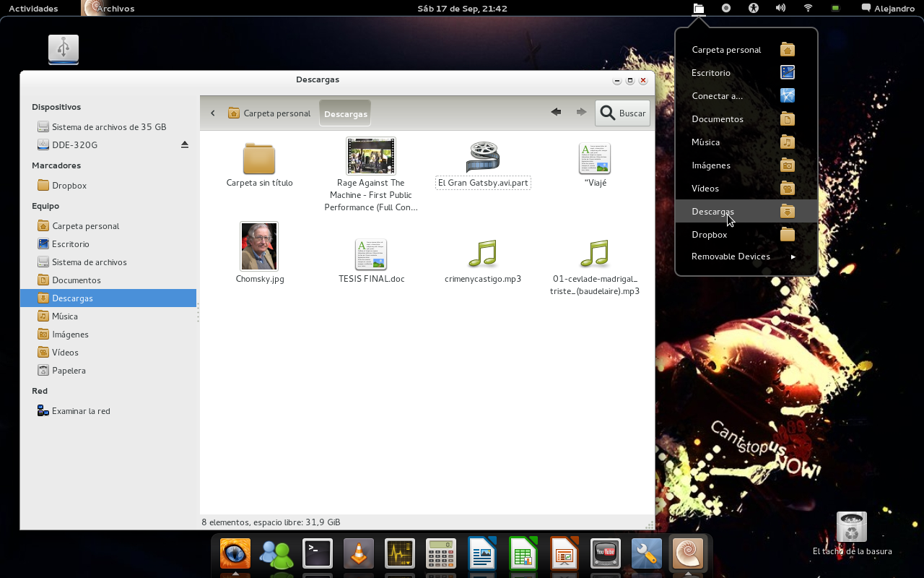Open the Dropbox bookmark in the sidebar
The height and width of the screenshot is (578, 924).
pyautogui.click(x=108, y=185)
